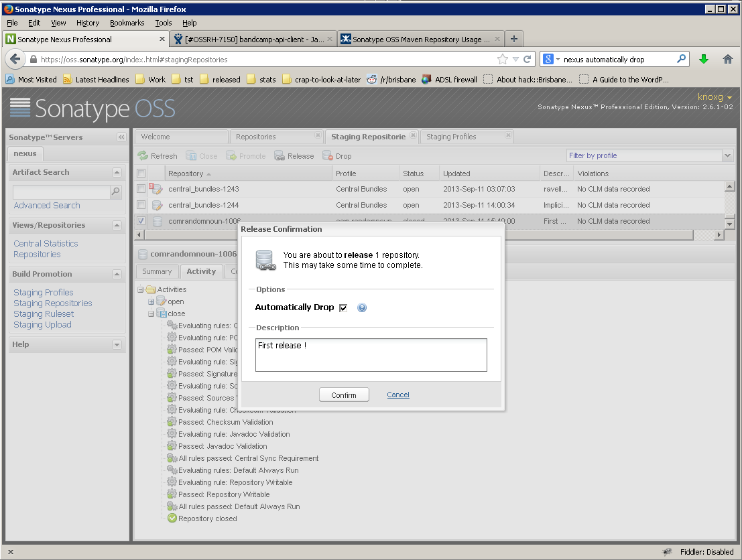Confirm the release
This screenshot has width=742, height=560.
(344, 395)
